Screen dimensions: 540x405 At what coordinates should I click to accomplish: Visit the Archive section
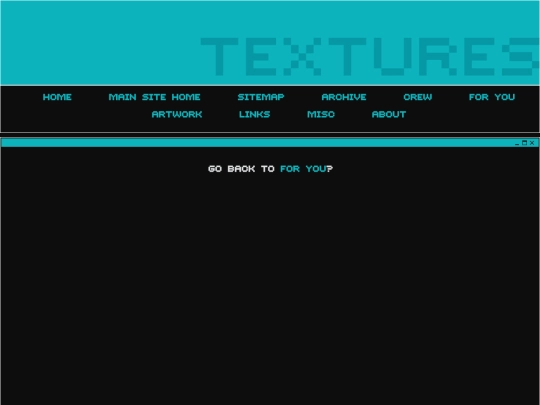(344, 97)
